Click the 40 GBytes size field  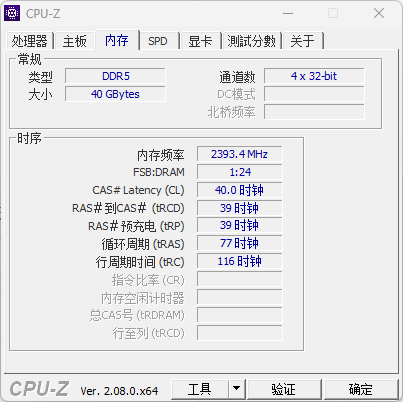coord(115,94)
